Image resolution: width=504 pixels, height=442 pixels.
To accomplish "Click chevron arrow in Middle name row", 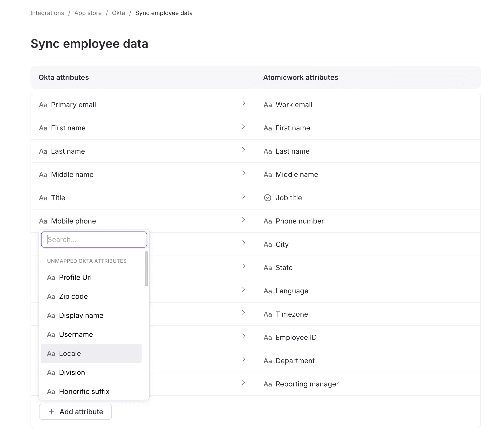I will (x=244, y=173).
